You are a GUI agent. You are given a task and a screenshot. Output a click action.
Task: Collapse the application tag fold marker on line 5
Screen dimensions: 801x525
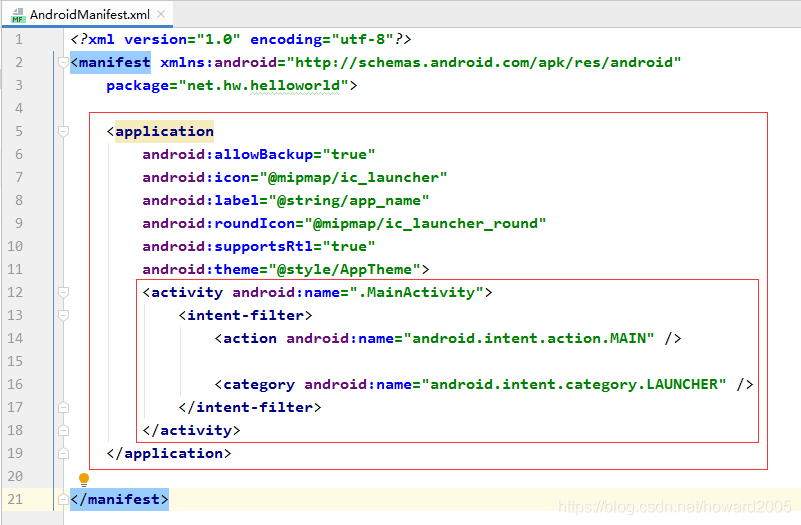(63, 131)
